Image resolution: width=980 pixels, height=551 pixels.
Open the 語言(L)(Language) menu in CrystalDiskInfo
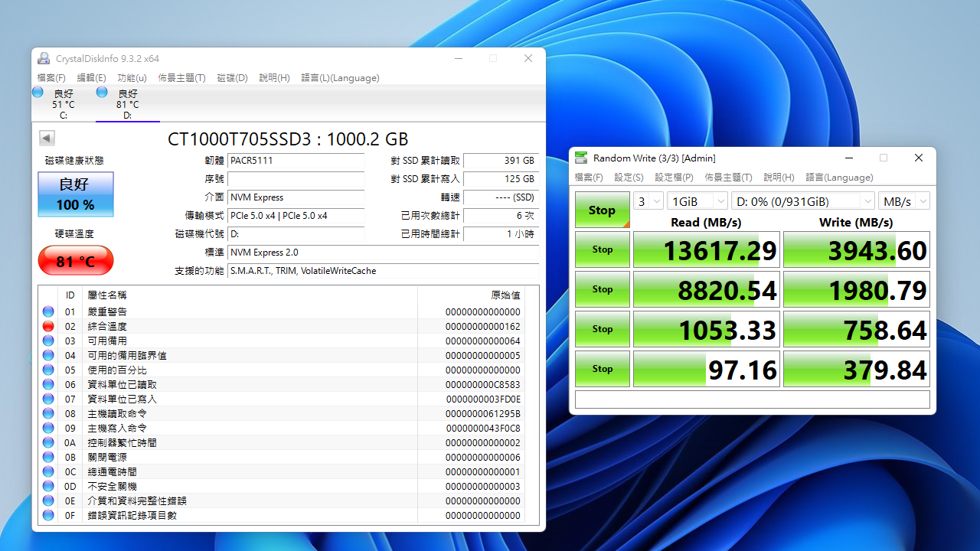[340, 77]
